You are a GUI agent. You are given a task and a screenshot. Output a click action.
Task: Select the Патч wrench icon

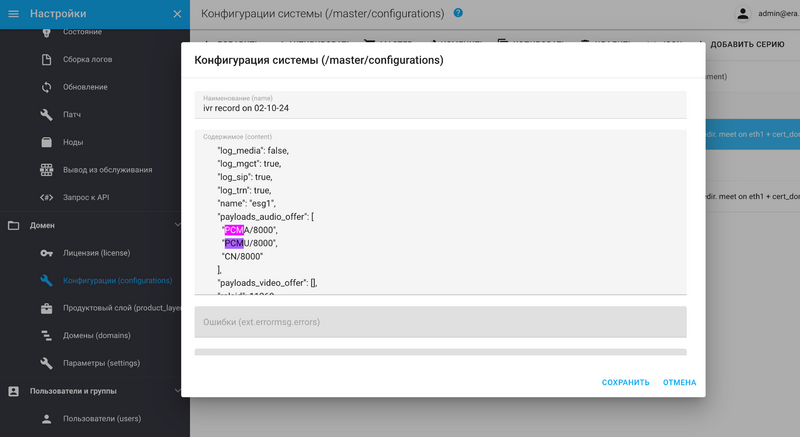click(46, 115)
